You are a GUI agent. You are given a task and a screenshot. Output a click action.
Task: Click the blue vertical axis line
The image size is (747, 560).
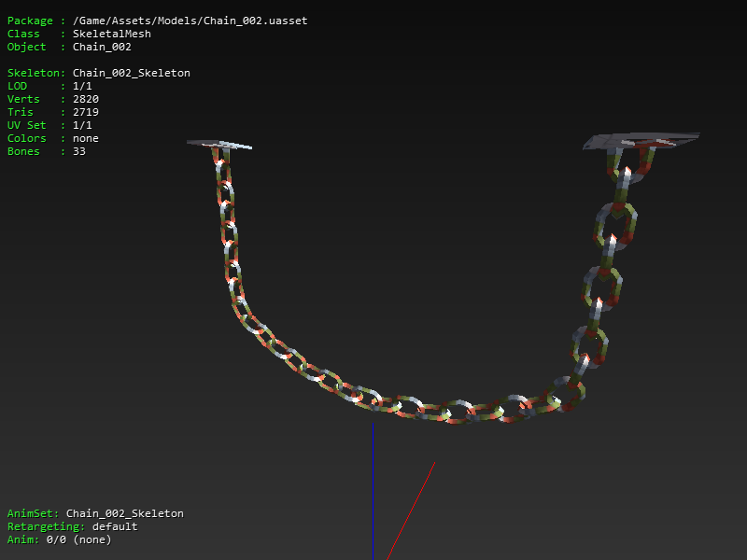click(373, 491)
